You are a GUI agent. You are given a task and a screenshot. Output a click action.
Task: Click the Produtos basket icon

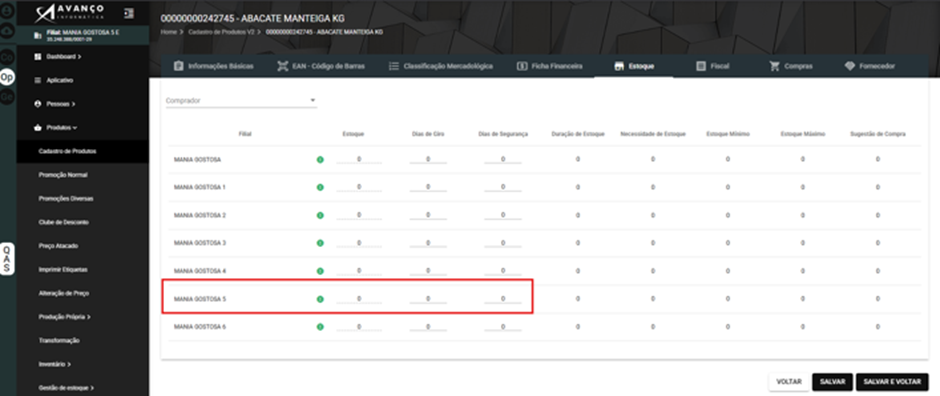point(38,128)
